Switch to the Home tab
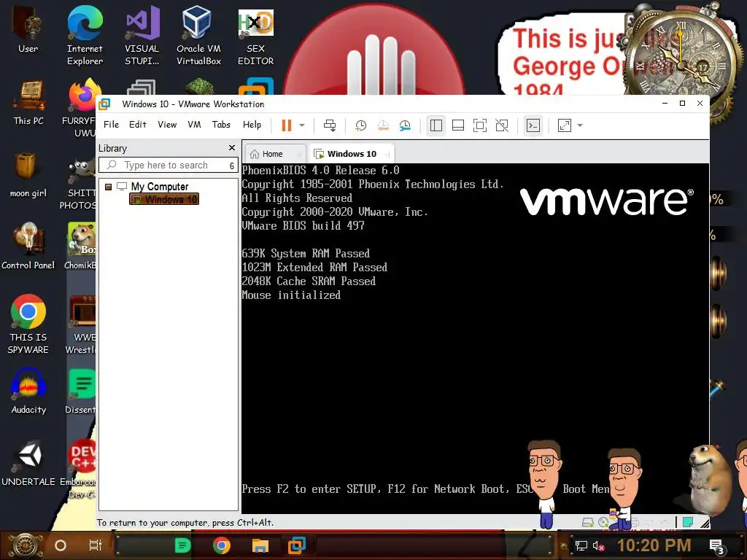Viewport: 747px width, 560px height. (274, 154)
